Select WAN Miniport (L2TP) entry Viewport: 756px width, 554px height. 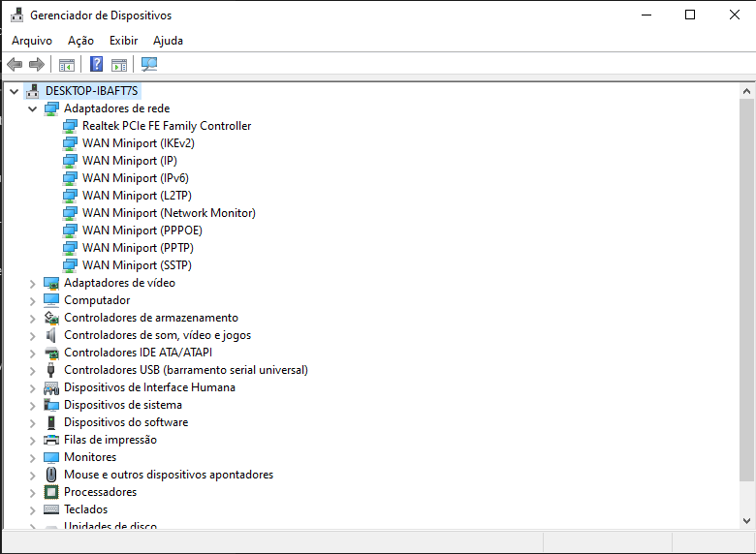[x=137, y=195]
